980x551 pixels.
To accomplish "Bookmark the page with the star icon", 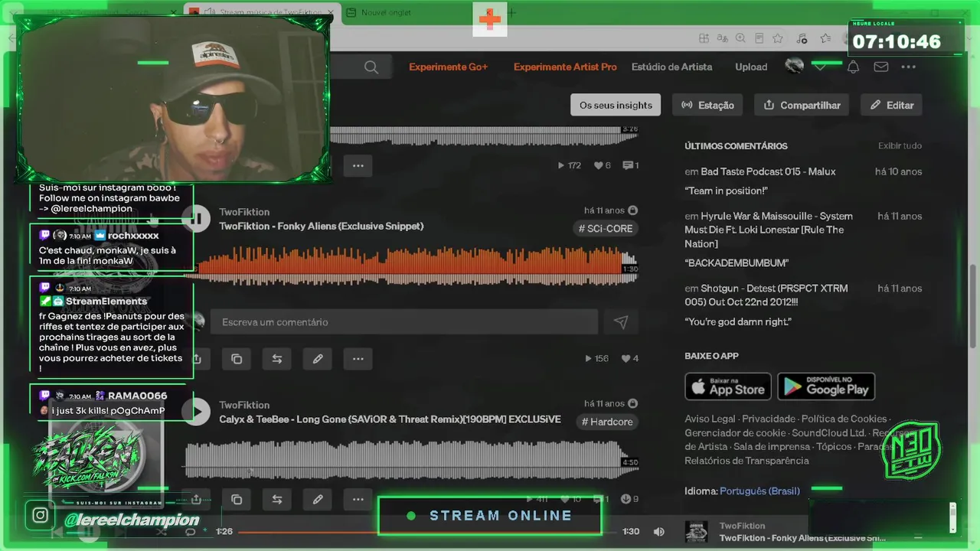I will (778, 38).
